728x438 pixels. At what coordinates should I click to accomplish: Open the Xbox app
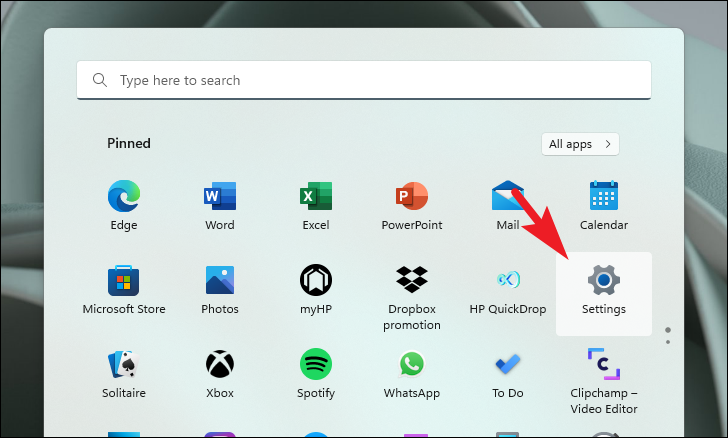(220, 364)
